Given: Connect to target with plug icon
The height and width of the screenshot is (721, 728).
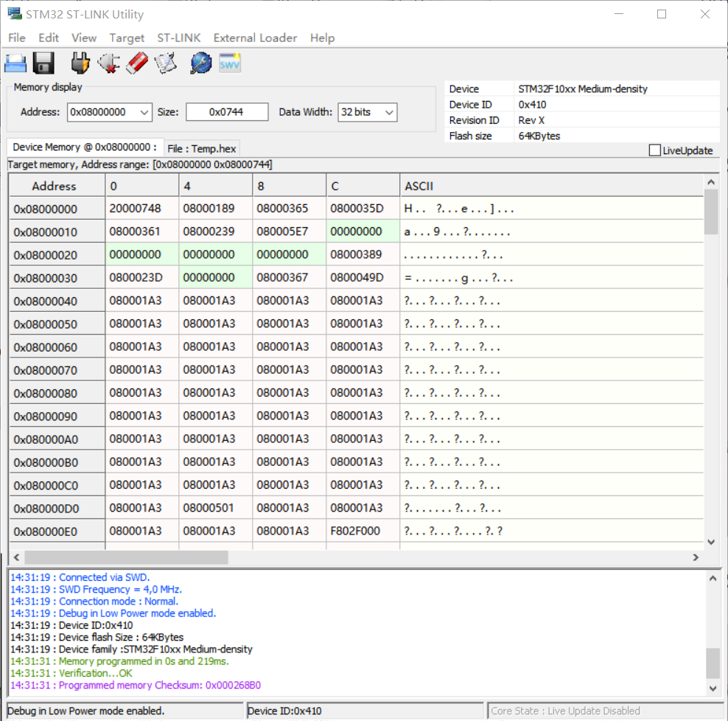Looking at the screenshot, I should click(80, 63).
